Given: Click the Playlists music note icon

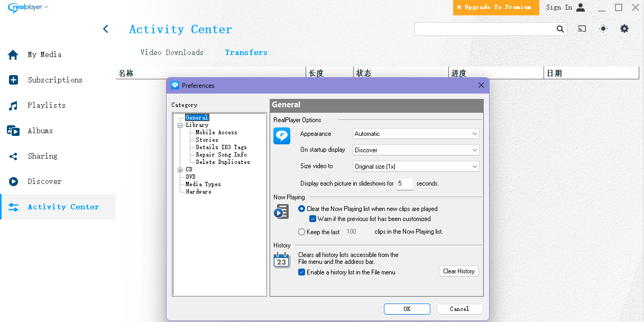Looking at the screenshot, I should click(13, 106).
